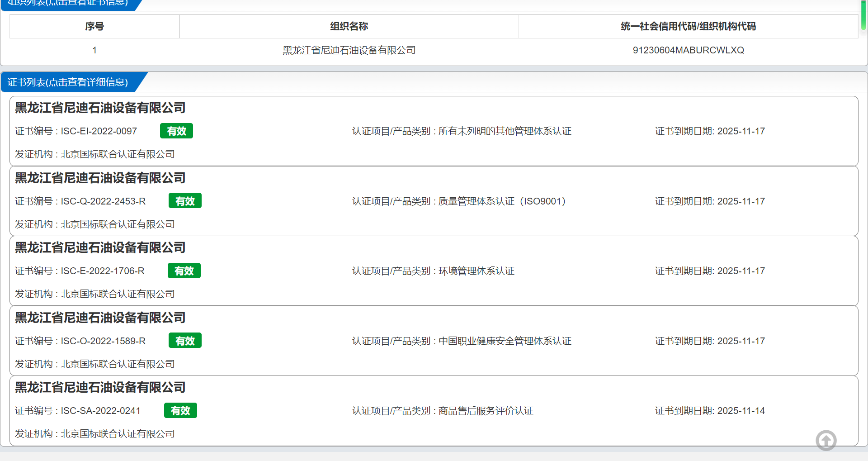868x461 pixels.
Task: Click 统一社会信用代码/组织机构代码 column header
Action: pyautogui.click(x=688, y=26)
